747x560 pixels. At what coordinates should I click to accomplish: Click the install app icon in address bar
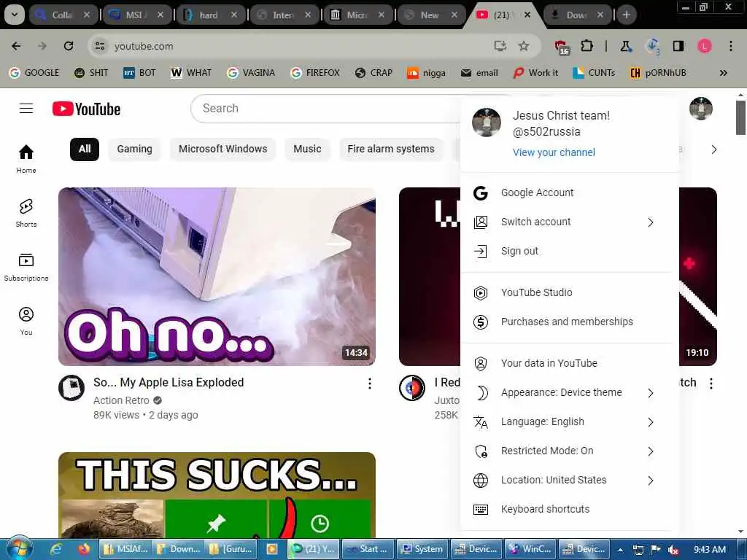[500, 46]
